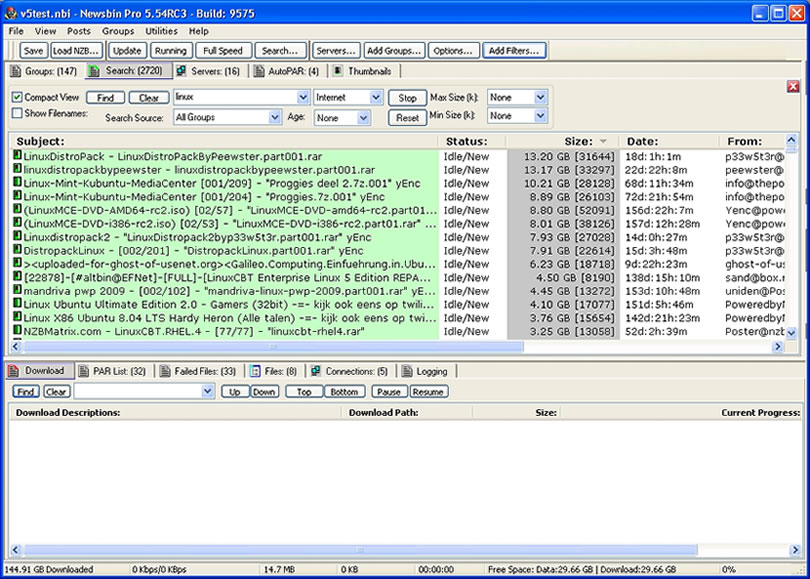Click icon for Ubuntu 8.04 Hardy Heron row
810x579 pixels.
pos(17,317)
